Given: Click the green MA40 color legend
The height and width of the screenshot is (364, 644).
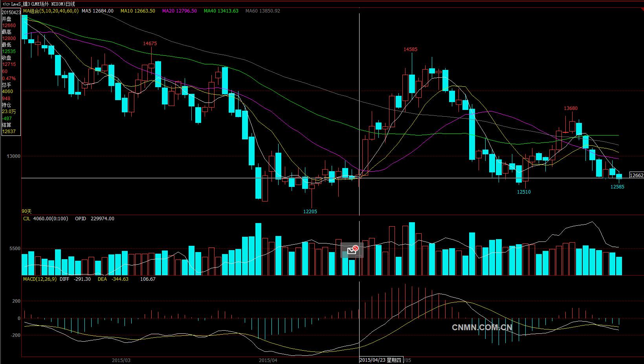Looking at the screenshot, I should click(221, 11).
